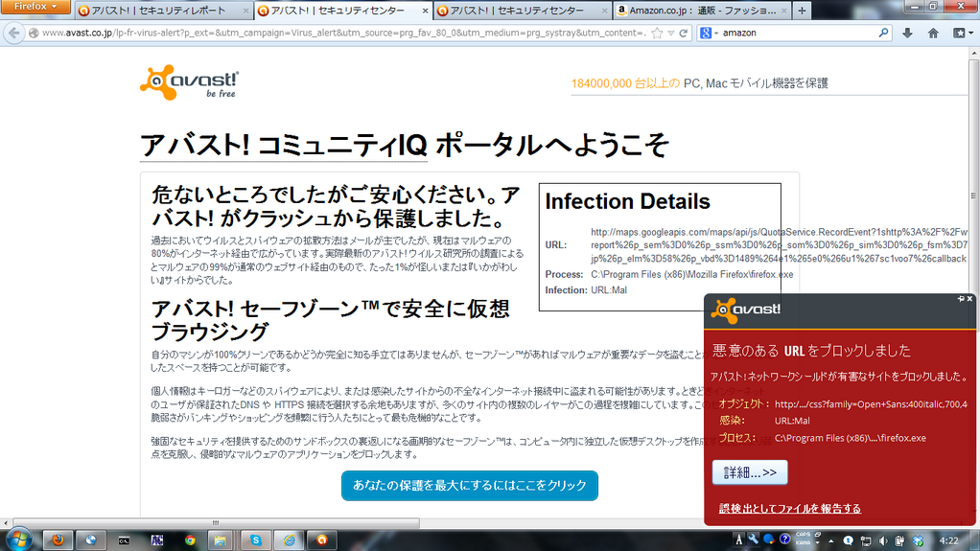Switch to the Amazon.co.jp tab

[x=703, y=11]
